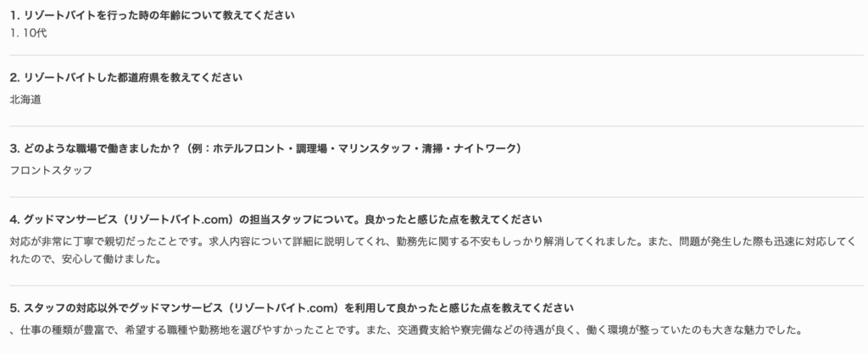Click the answer 'フロントスタッフ'
The image size is (868, 354).
coord(51,170)
